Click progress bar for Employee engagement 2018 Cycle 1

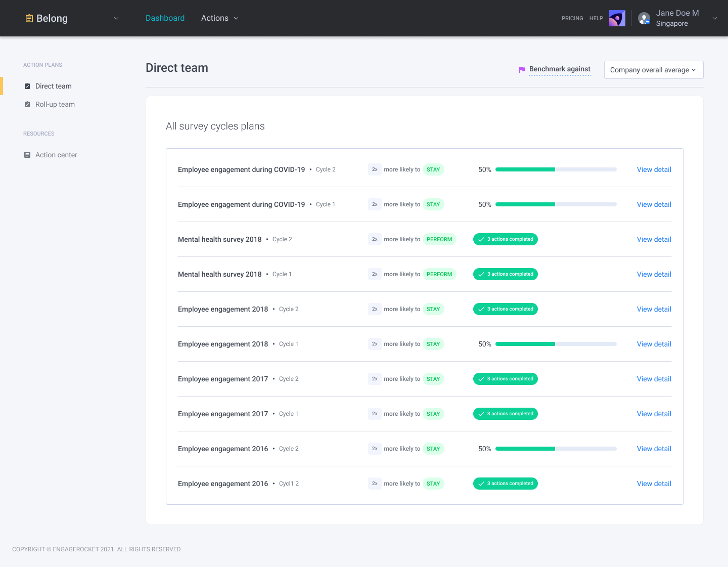click(556, 344)
